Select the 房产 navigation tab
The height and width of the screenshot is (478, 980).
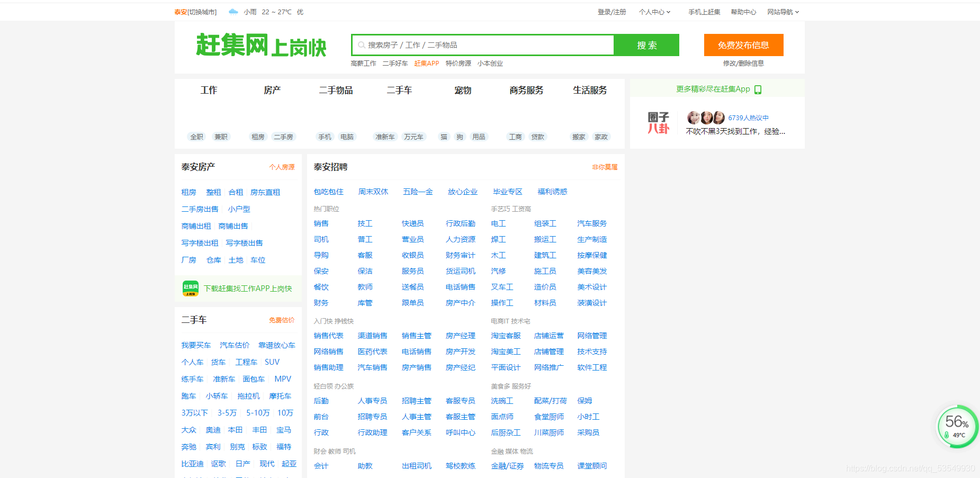272,90
